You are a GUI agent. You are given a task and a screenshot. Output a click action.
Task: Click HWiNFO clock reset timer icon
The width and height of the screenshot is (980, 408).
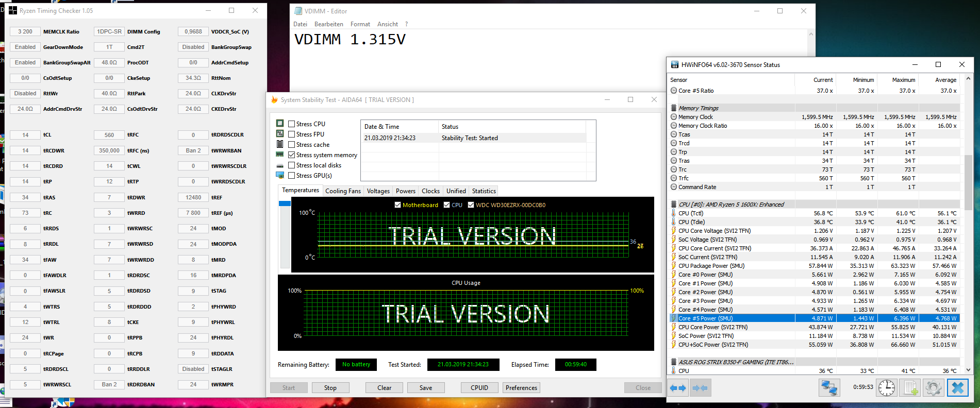click(887, 388)
